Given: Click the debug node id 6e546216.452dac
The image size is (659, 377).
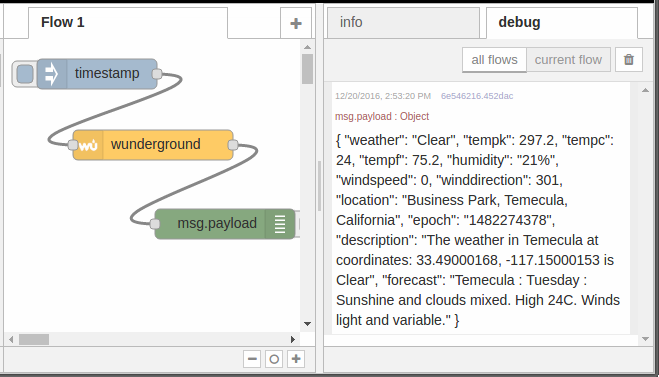Looking at the screenshot, I should click(477, 96).
